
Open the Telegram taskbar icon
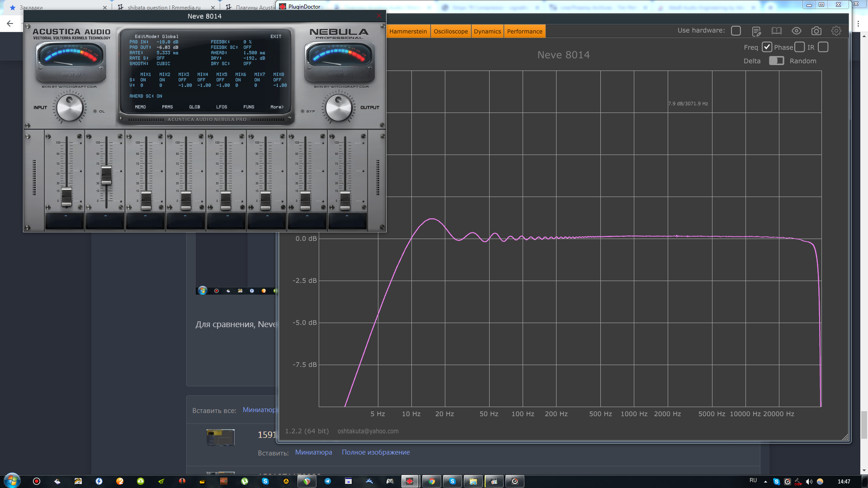tap(327, 481)
